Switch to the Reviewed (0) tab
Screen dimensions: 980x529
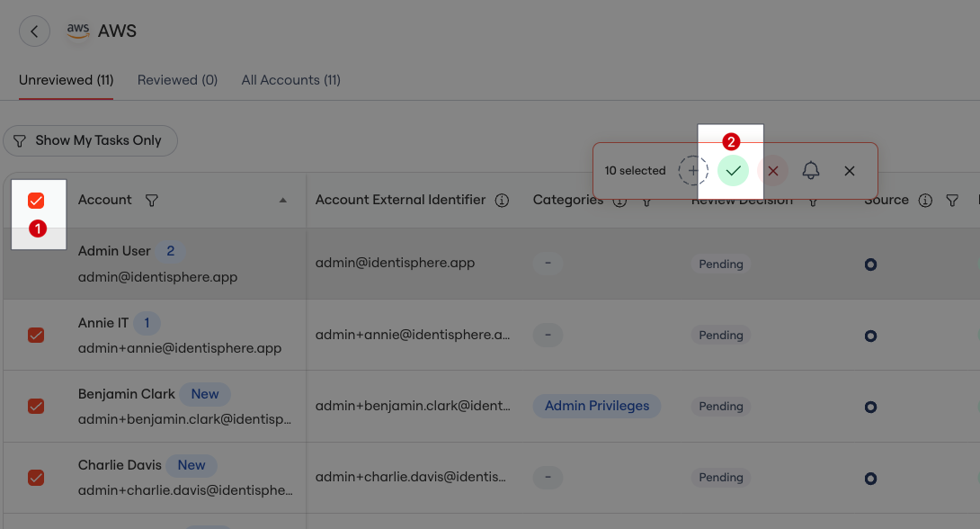[177, 80]
